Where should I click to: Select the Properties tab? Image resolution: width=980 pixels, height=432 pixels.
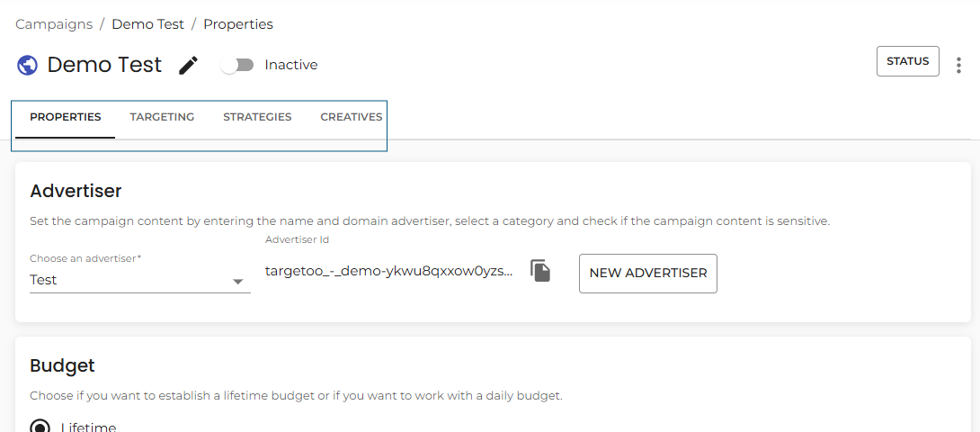tap(65, 117)
